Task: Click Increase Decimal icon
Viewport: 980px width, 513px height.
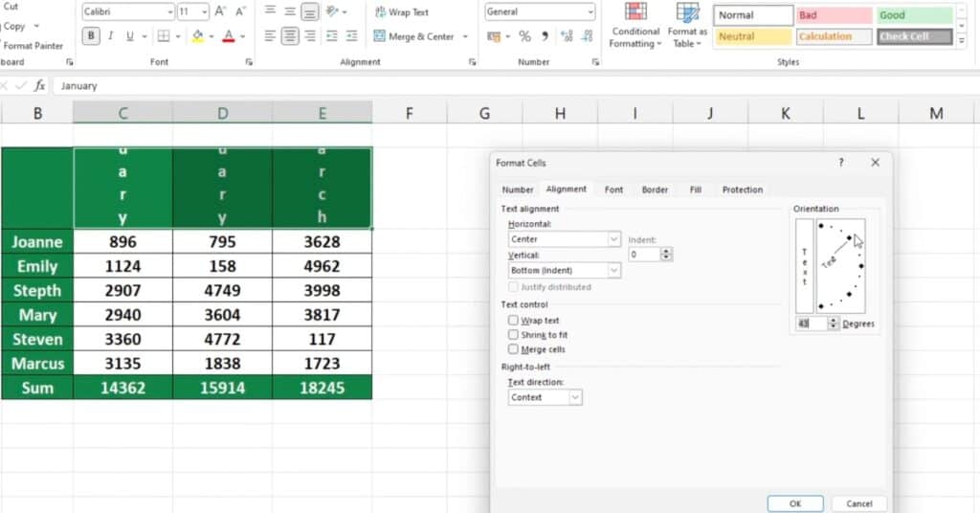Action: 567,36
